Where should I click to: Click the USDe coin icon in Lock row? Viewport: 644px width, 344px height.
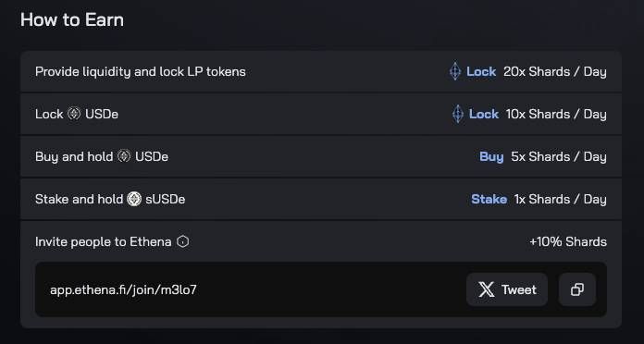click(x=74, y=114)
